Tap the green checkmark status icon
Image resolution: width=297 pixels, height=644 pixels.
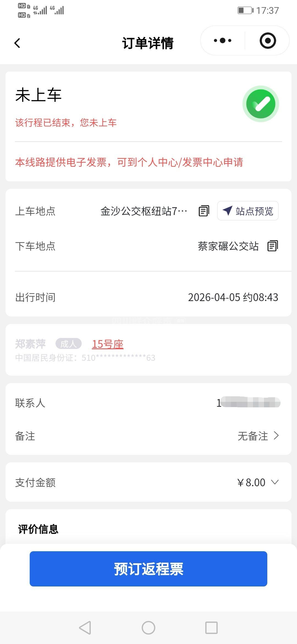261,104
